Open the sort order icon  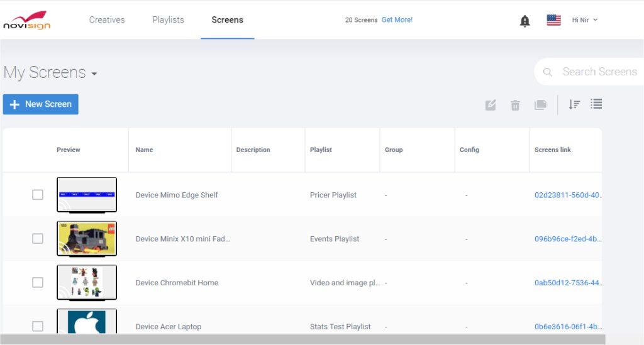point(574,104)
